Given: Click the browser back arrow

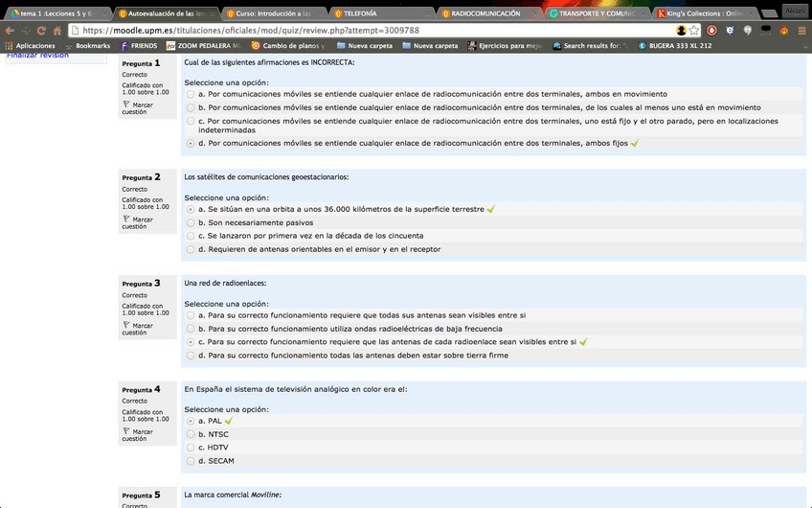Looking at the screenshot, I should click(x=11, y=30).
